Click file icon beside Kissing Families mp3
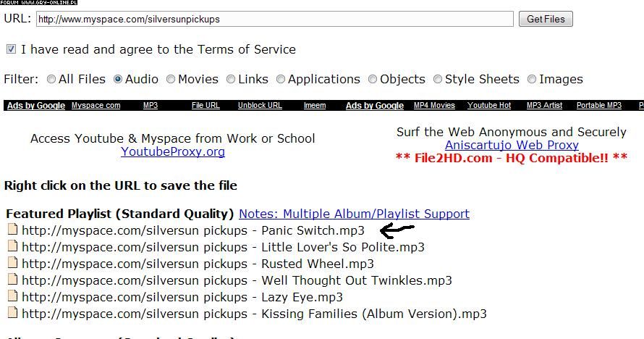This screenshot has width=644, height=339. coord(12,314)
